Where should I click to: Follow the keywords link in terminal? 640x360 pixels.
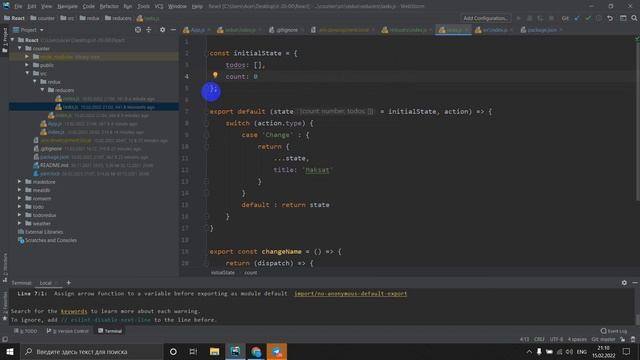[x=74, y=311]
